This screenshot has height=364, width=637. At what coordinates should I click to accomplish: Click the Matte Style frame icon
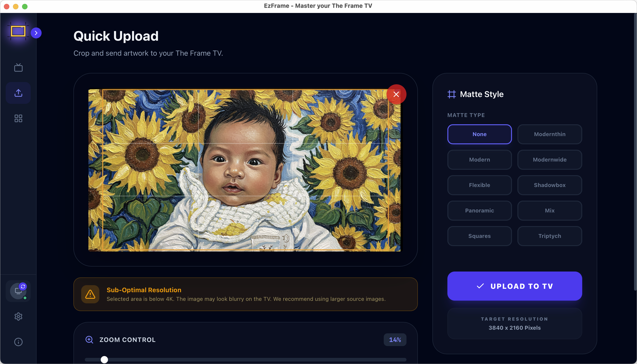(452, 94)
